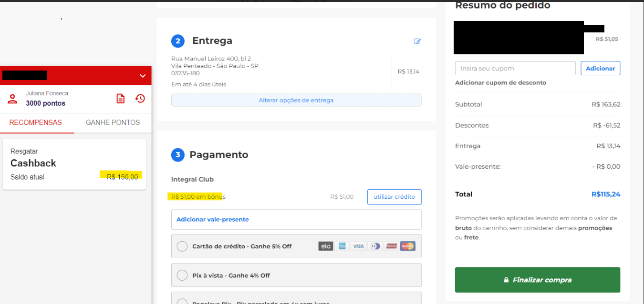Collapse rewards widget with chevron arrow

[x=143, y=76]
